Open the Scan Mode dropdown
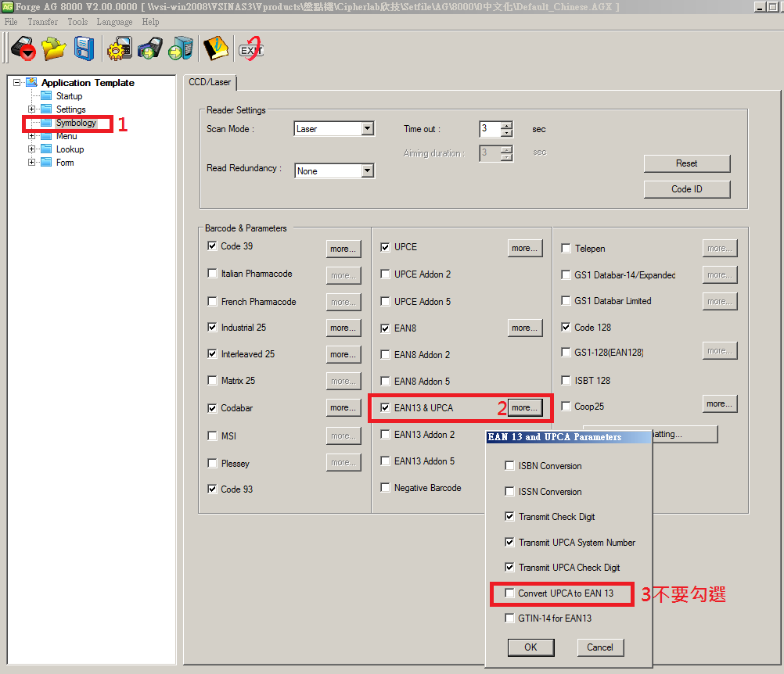The width and height of the screenshot is (784, 674). 368,128
